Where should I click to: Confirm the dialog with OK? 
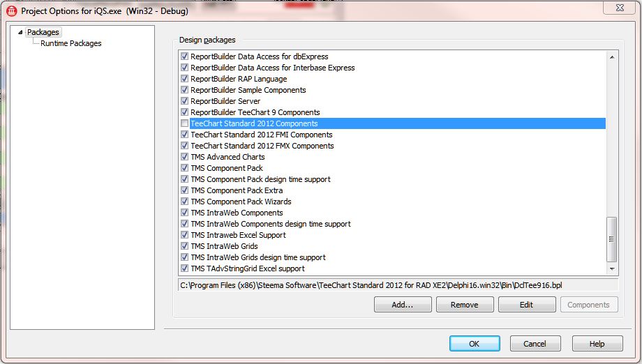tap(475, 344)
